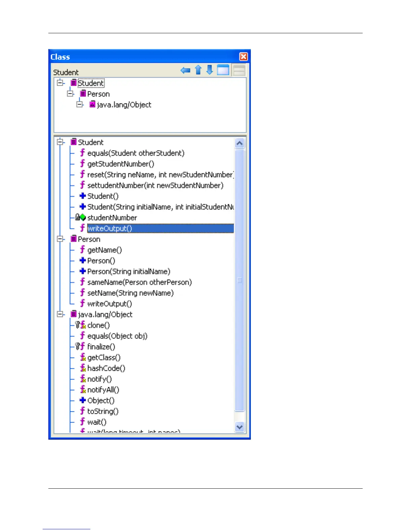Screen dimensions: 411x532
Task: Select the getStudentNumber() method
Action: [121, 164]
